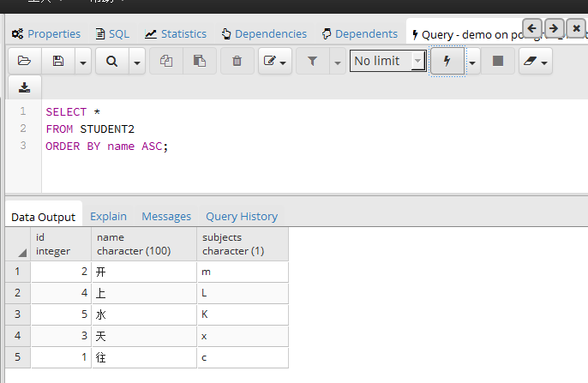Switch to the Messages tab
588x383 pixels.
tap(166, 217)
